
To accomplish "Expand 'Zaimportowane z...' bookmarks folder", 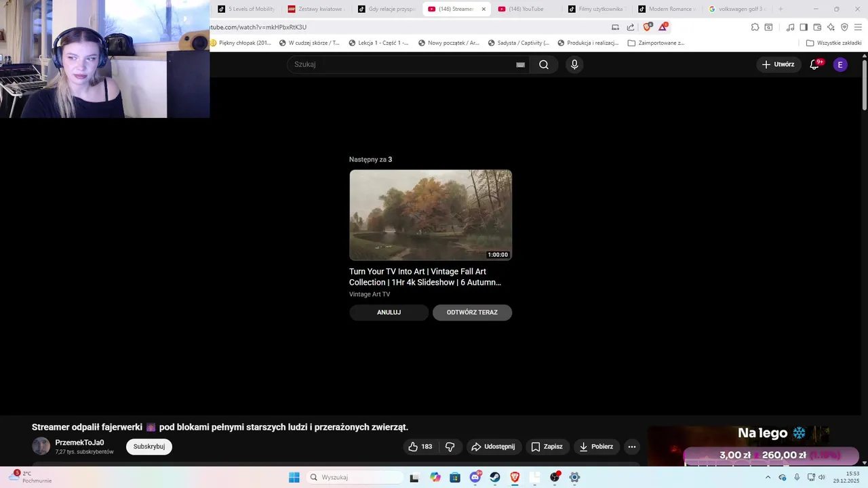I will tap(656, 43).
